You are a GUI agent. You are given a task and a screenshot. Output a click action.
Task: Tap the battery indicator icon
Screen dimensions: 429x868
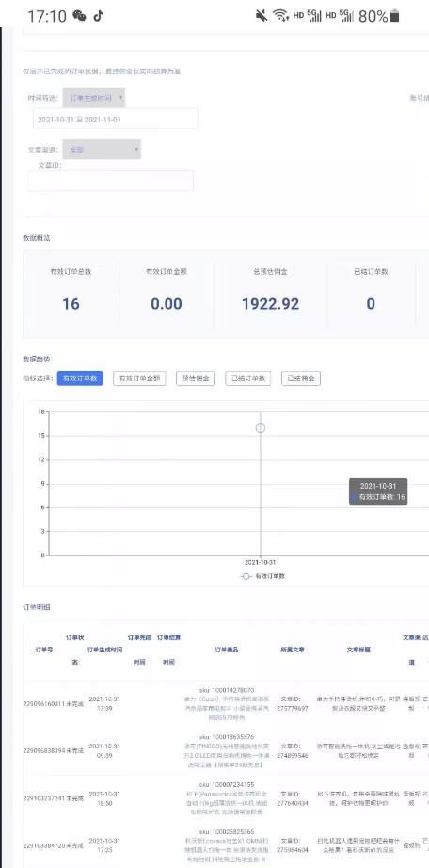pyautogui.click(x=395, y=15)
